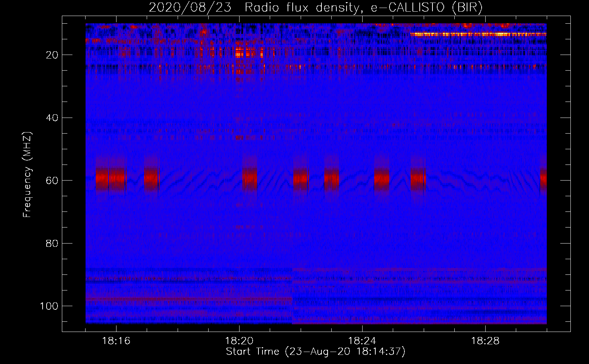Image resolution: width=589 pixels, height=364 pixels.
Task: Click the 60 frequency tick label
Action: click(x=52, y=181)
